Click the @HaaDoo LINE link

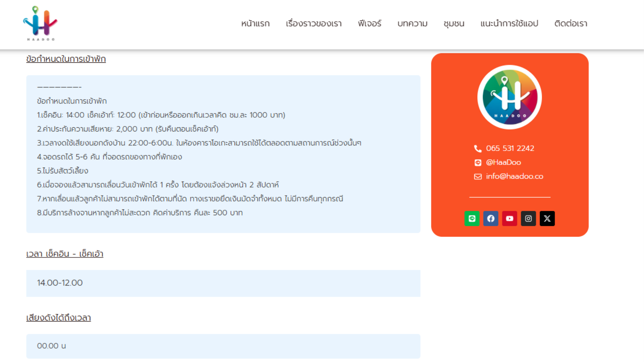point(503,162)
